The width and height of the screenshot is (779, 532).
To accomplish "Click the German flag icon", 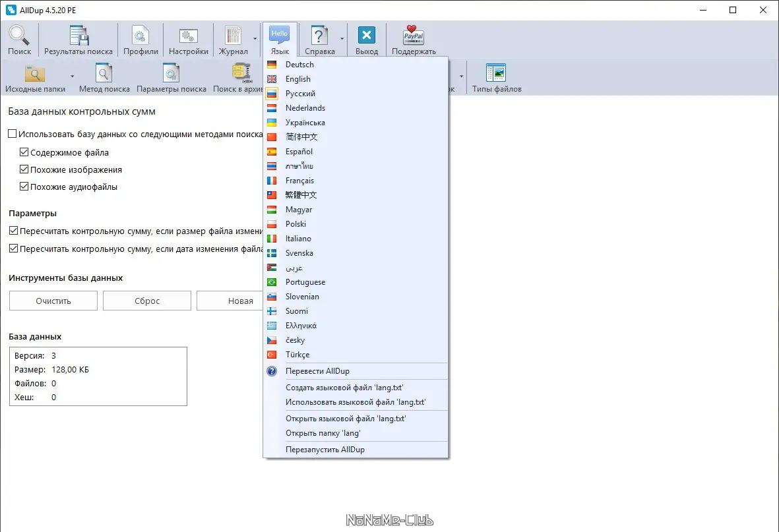I will [x=272, y=65].
